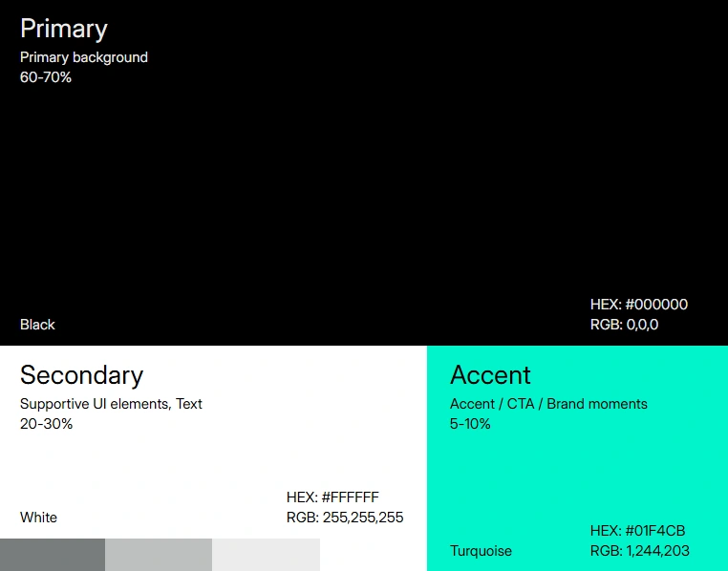The image size is (728, 571).
Task: Click the "20-30%" usage percentage
Action: pyautogui.click(x=46, y=424)
